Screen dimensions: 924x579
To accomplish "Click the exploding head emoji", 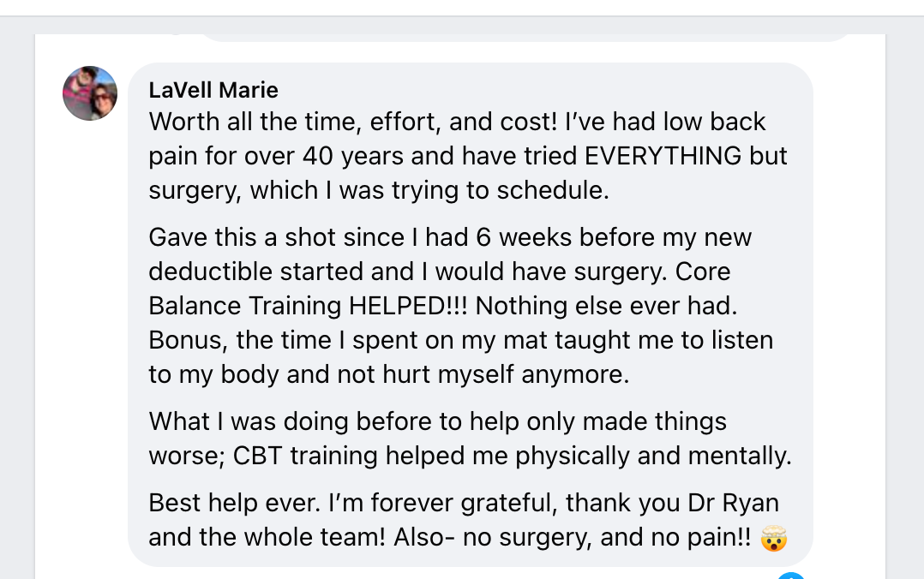I will (774, 539).
